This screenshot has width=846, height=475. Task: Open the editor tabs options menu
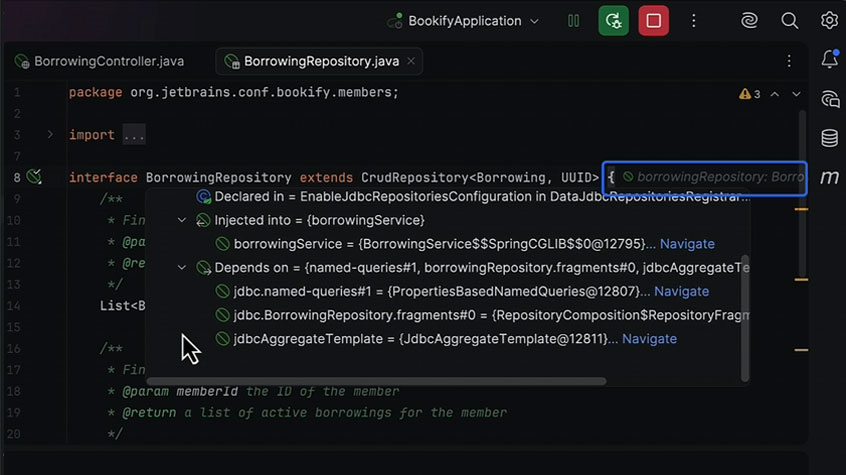(x=789, y=61)
